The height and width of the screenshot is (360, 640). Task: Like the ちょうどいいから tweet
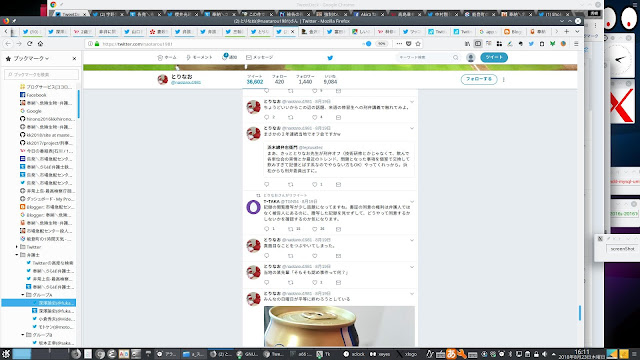(x=315, y=117)
